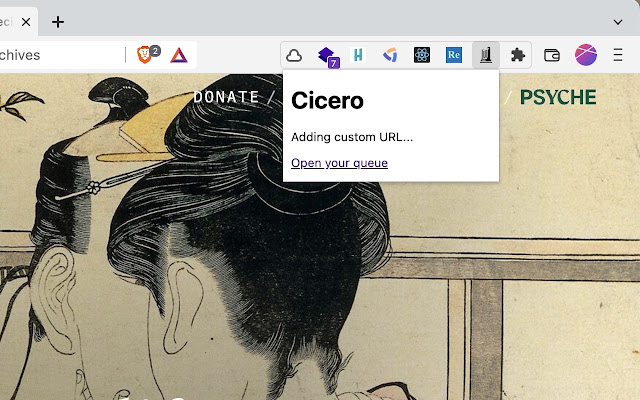Viewport: 640px width, 400px height.
Task: Open the purple extension with badge 7
Action: click(x=327, y=56)
